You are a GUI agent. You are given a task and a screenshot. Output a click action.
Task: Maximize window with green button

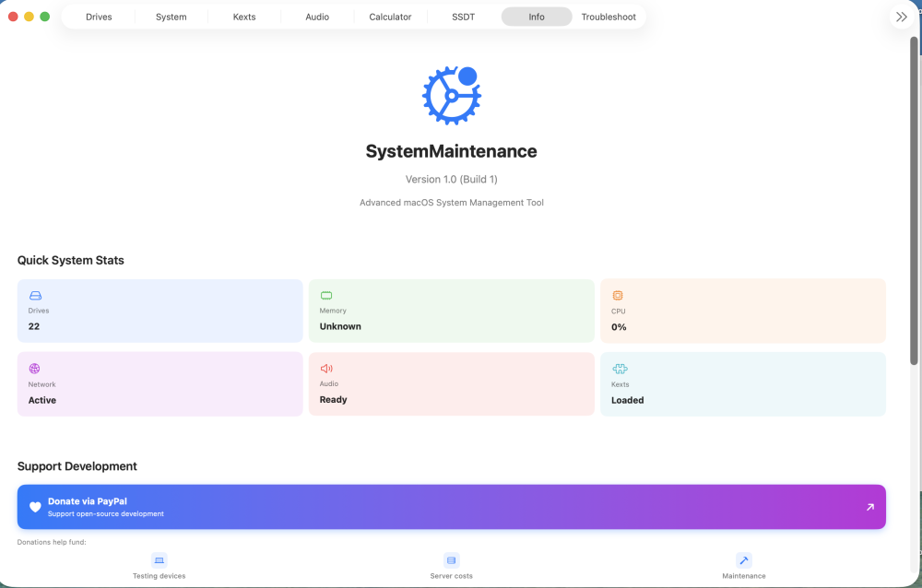[44, 17]
